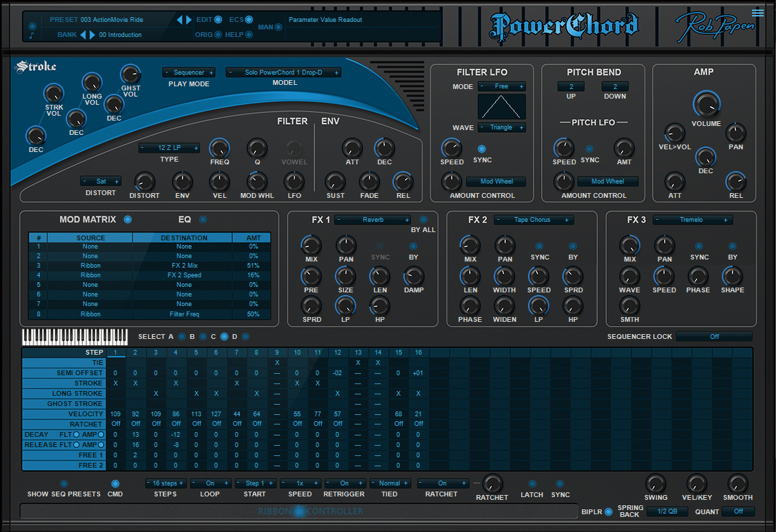Toggle SHOW SEQ PRESETS

pos(64,483)
